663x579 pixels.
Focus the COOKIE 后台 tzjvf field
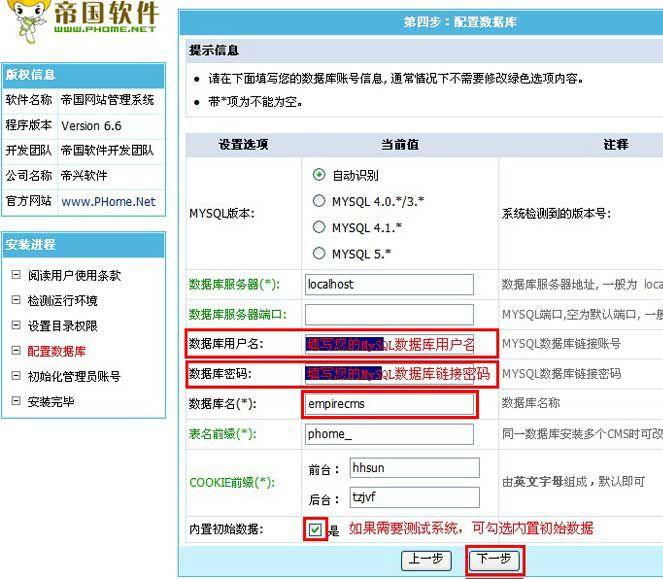pyautogui.click(x=414, y=497)
